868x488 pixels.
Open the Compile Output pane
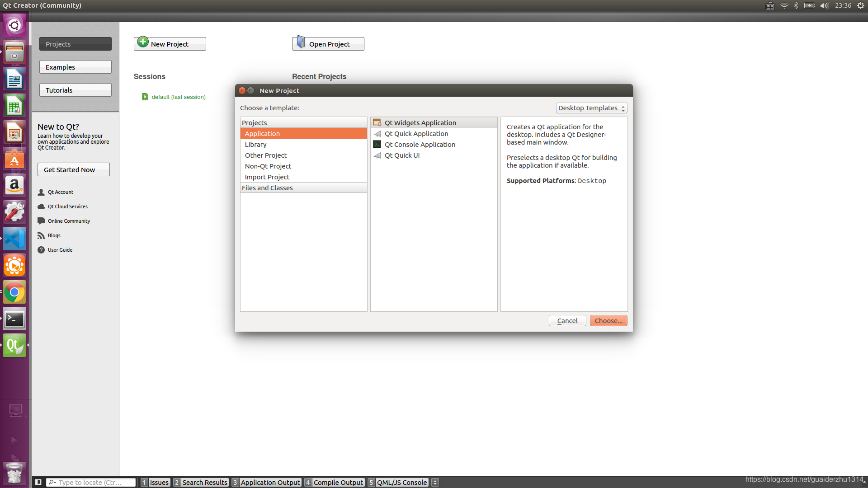click(x=334, y=482)
